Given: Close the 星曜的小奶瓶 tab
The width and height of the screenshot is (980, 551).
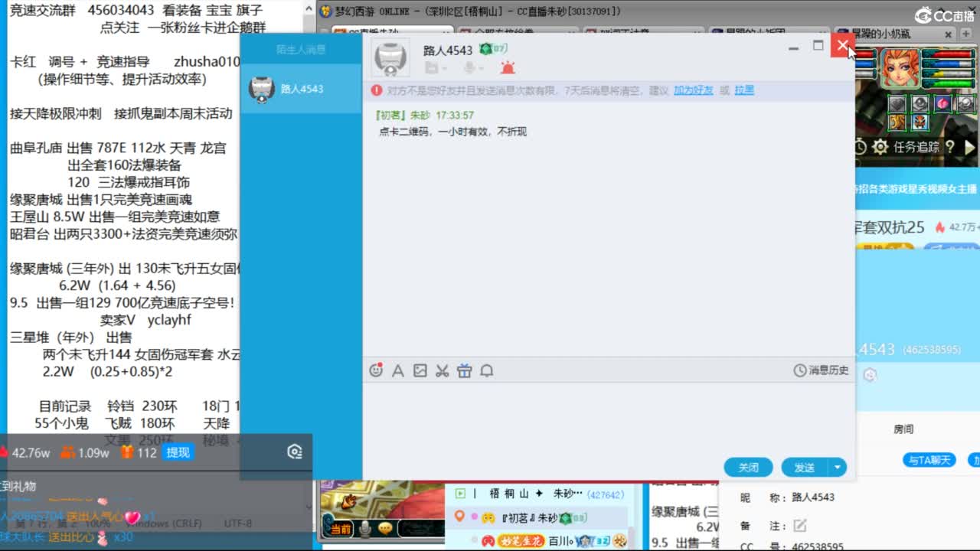Looking at the screenshot, I should pyautogui.click(x=948, y=34).
